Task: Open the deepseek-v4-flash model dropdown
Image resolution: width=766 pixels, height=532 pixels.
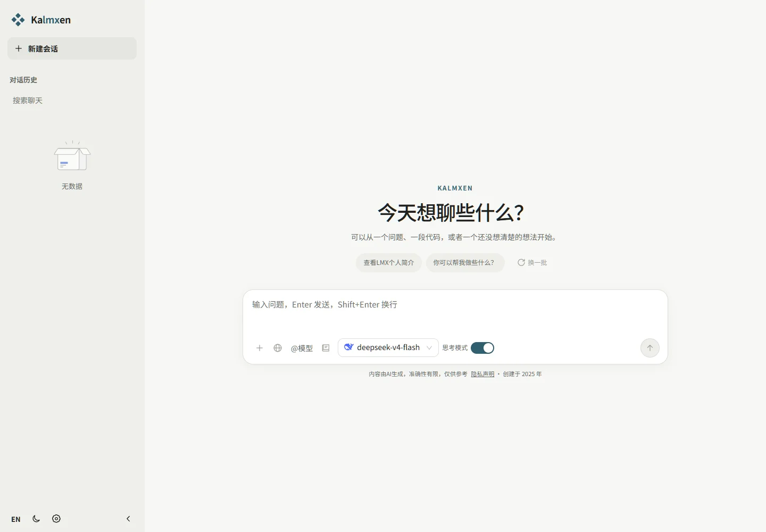Action: (388, 347)
